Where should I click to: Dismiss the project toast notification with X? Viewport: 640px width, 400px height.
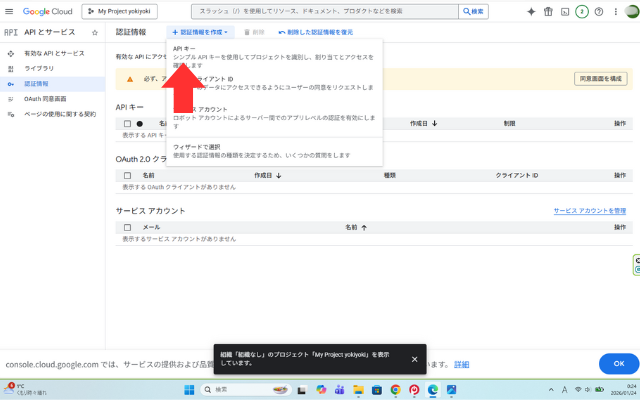(x=414, y=359)
